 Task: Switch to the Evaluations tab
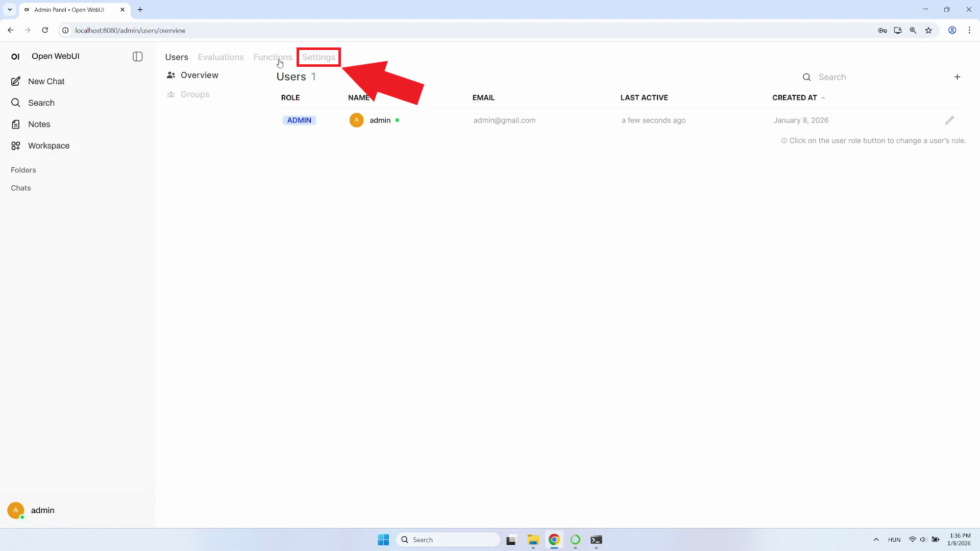[x=220, y=57]
